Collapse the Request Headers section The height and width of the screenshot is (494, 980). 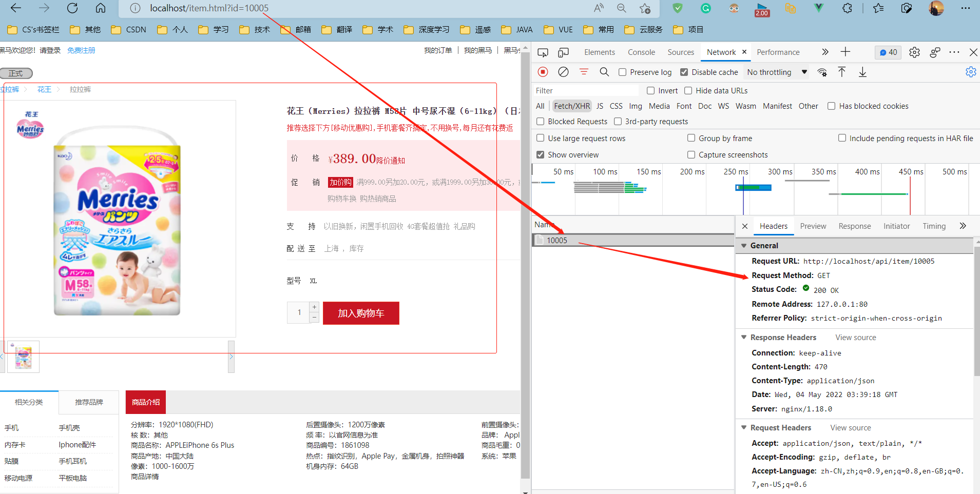743,427
